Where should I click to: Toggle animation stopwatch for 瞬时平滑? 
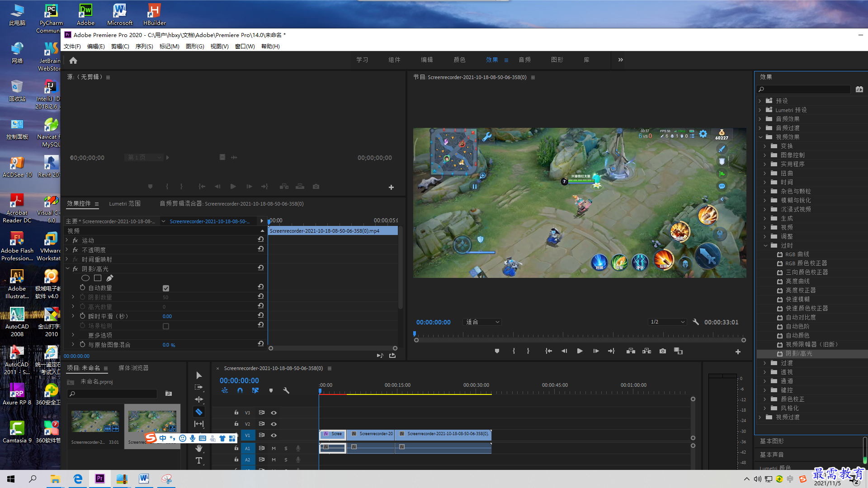point(82,316)
